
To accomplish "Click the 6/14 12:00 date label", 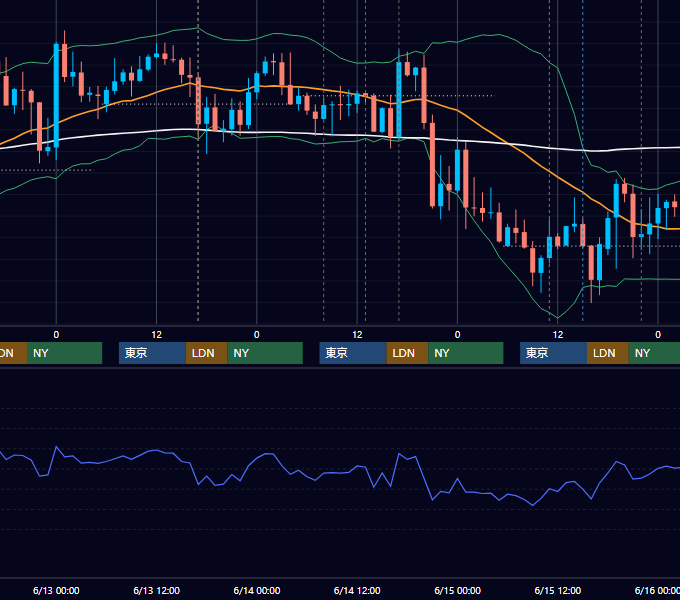I will 357,590.
